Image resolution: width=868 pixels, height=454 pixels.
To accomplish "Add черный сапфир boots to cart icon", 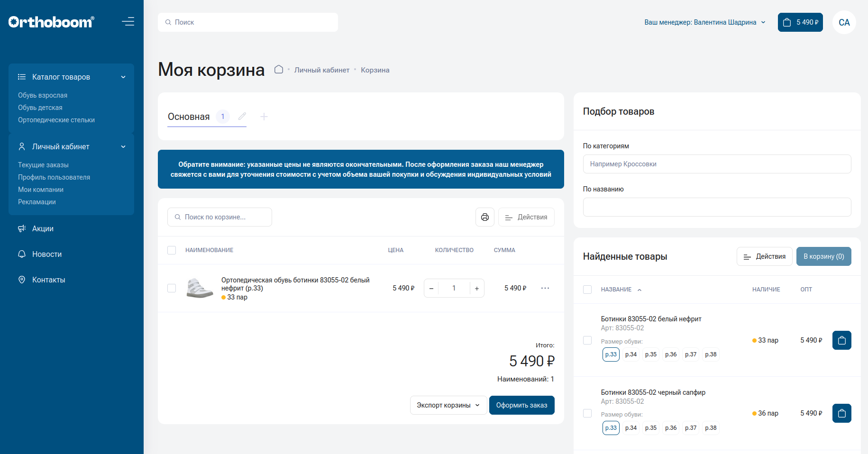I will pyautogui.click(x=841, y=413).
